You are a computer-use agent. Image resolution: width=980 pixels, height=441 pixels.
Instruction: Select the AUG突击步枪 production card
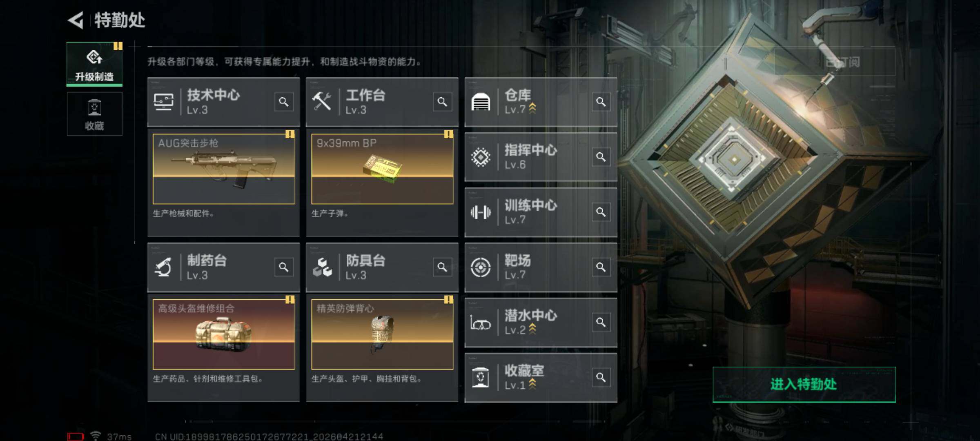point(224,169)
